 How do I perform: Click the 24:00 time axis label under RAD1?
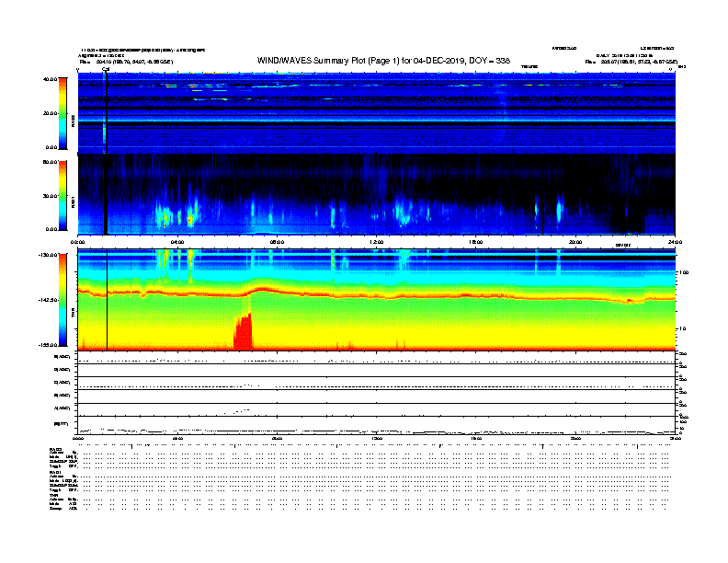674,242
